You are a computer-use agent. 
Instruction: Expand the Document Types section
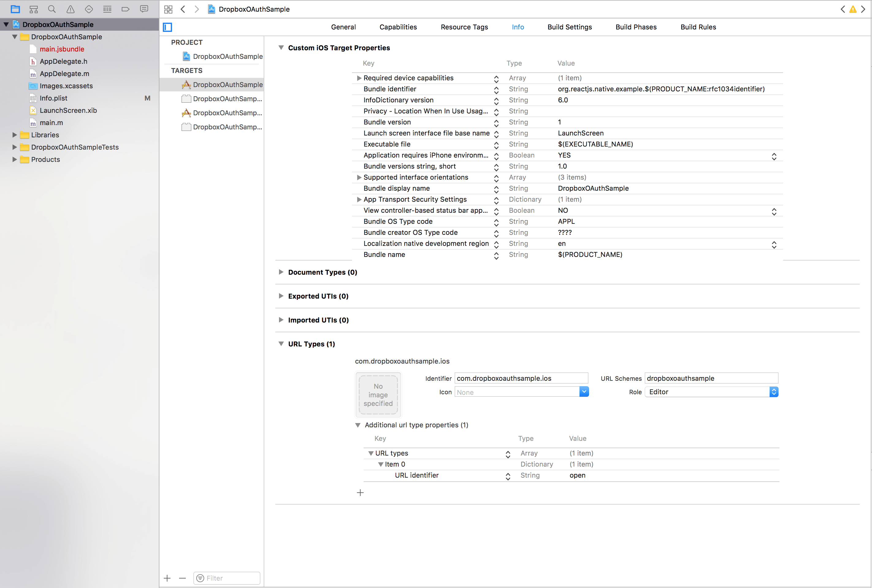pos(281,272)
